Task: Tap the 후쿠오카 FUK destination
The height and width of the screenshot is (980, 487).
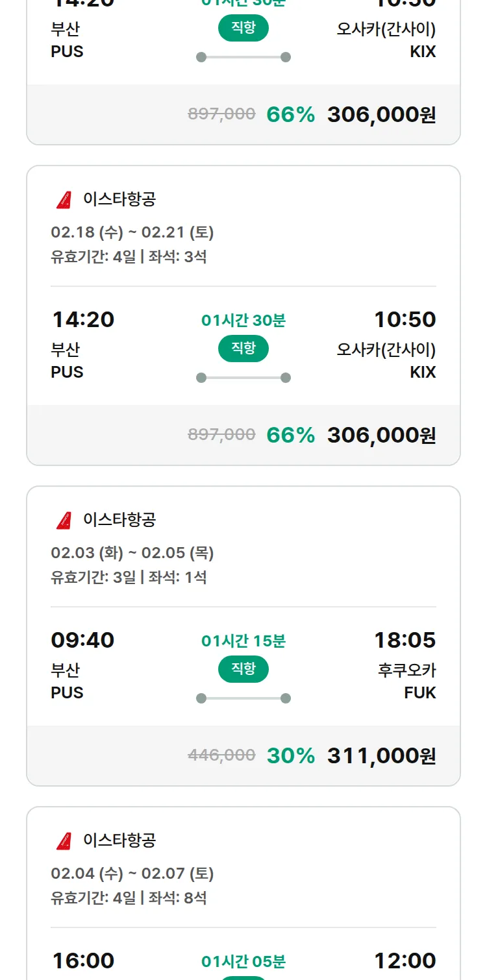Action: point(407,681)
